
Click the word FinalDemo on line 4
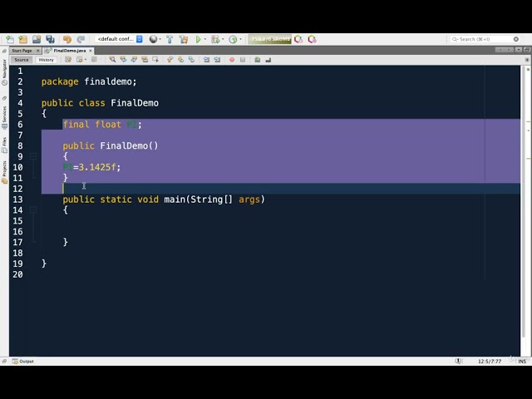(135, 103)
